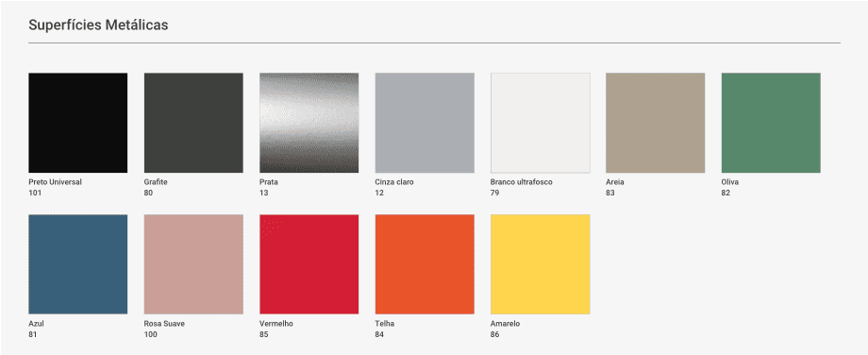Choose the Grafite dark gray swatch

(193, 123)
